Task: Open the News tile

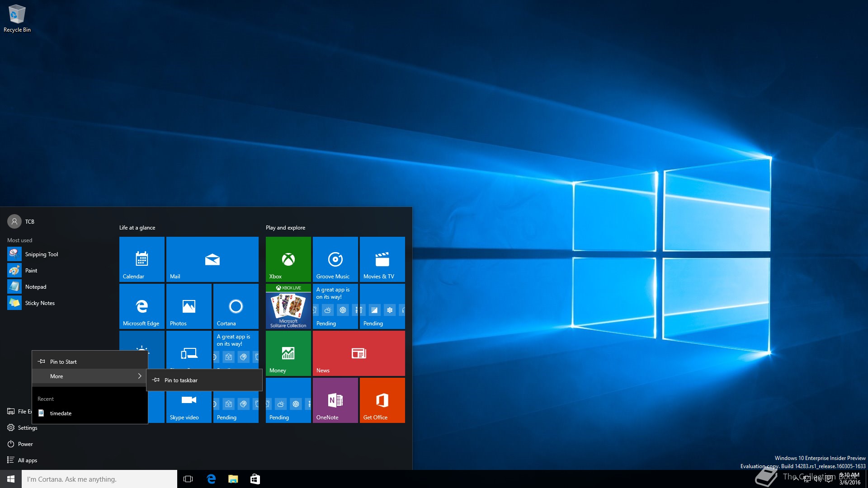Action: coord(359,353)
